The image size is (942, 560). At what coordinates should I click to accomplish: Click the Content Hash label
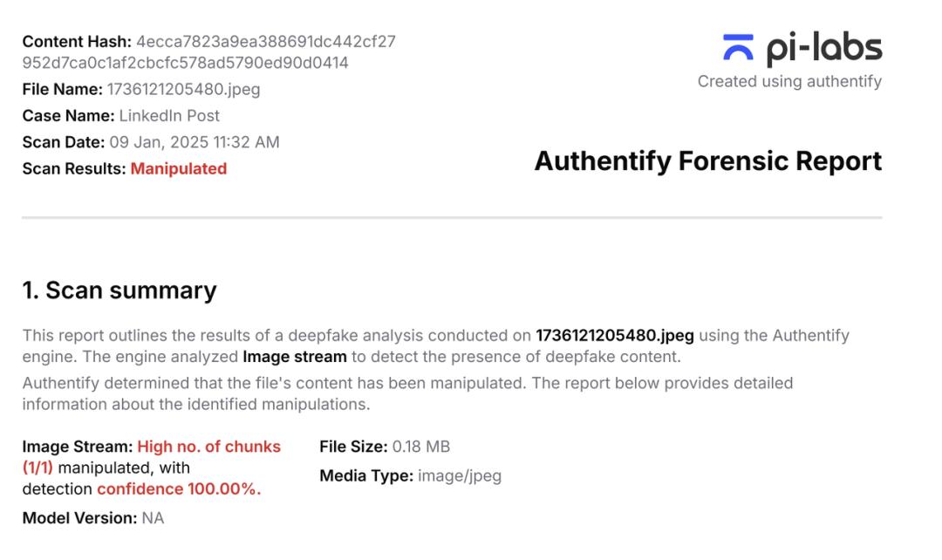pyautogui.click(x=77, y=42)
